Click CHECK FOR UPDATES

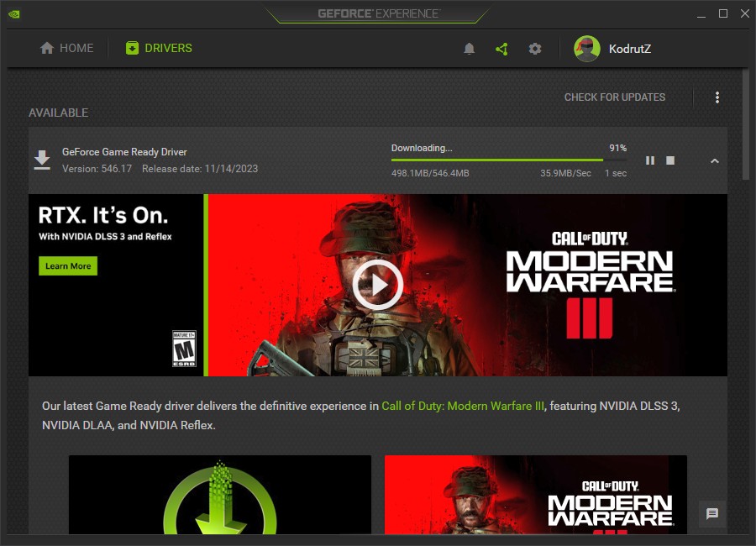(x=615, y=97)
